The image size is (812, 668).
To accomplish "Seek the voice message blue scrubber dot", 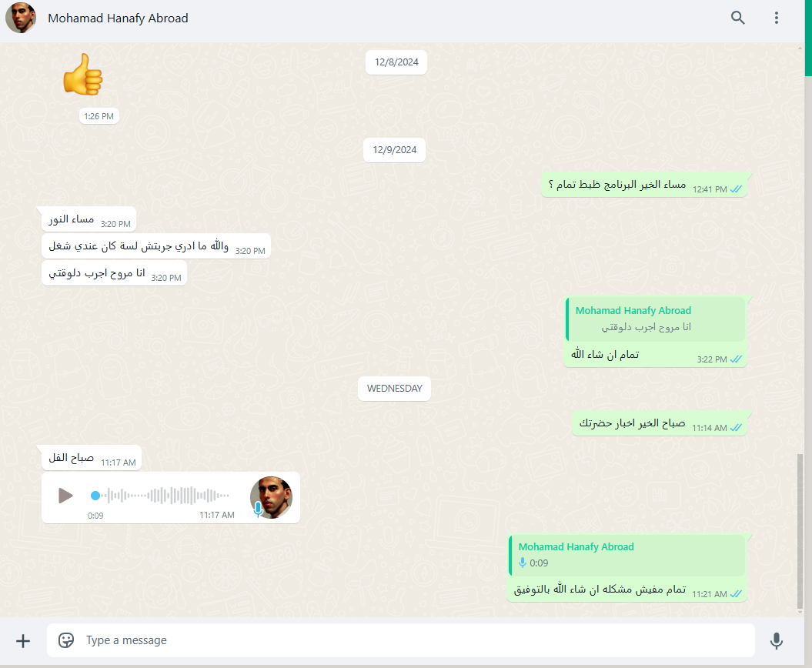I will [x=95, y=496].
